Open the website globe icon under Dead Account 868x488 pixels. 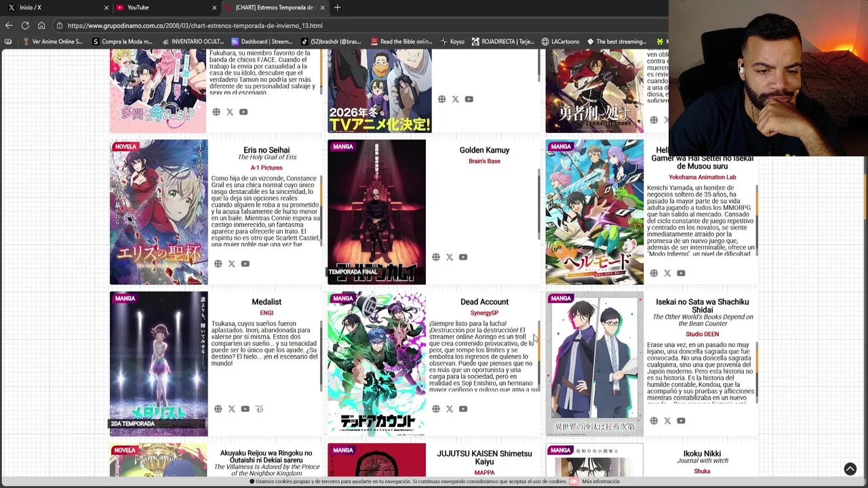(435, 409)
